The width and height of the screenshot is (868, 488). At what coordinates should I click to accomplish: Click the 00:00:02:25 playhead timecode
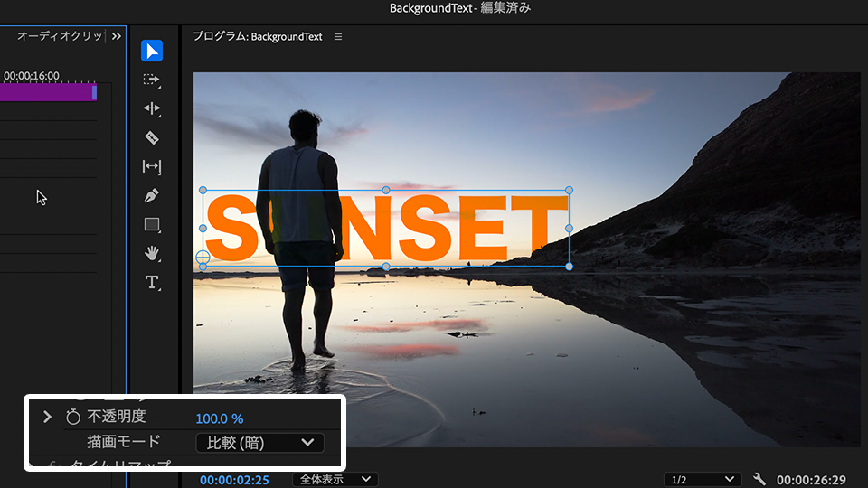click(x=234, y=480)
